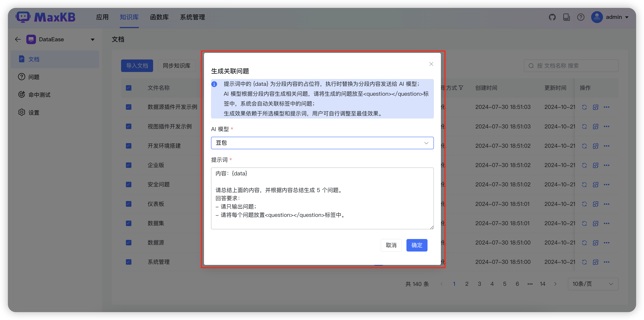Open 命中测试 in the sidebar
644x320 pixels.
point(55,95)
